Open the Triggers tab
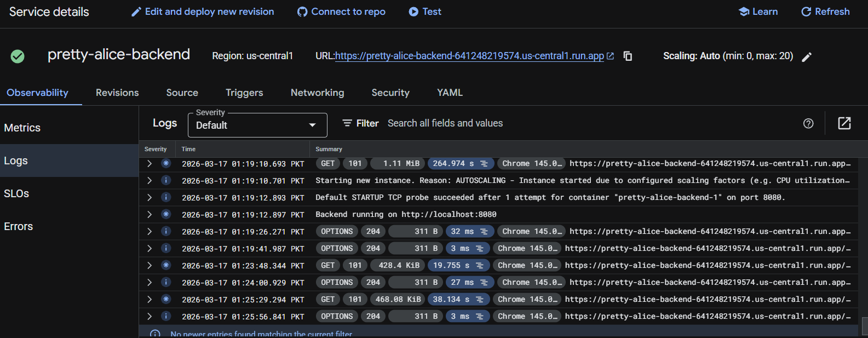The width and height of the screenshot is (868, 338). 244,93
